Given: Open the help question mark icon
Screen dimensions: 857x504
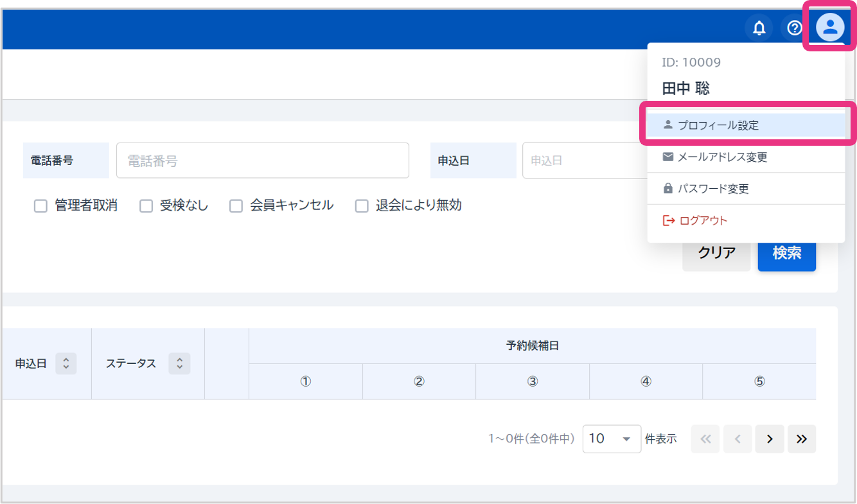Looking at the screenshot, I should tap(795, 28).
